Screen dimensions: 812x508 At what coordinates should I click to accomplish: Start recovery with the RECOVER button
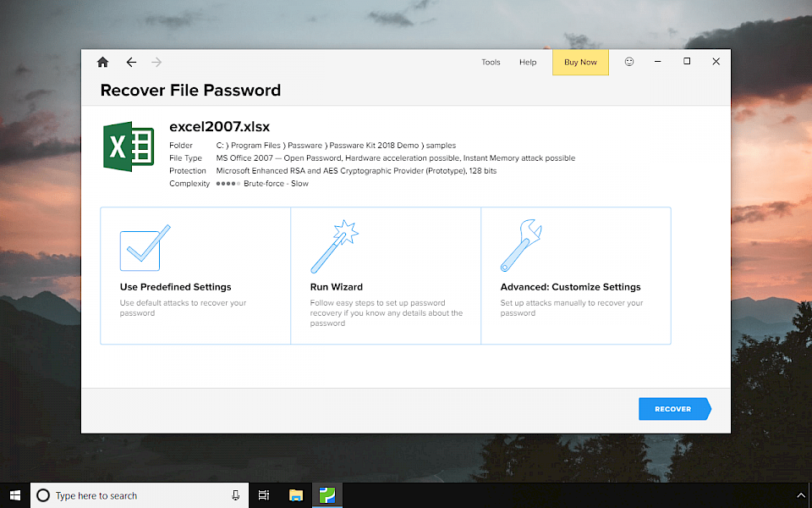[x=675, y=409]
